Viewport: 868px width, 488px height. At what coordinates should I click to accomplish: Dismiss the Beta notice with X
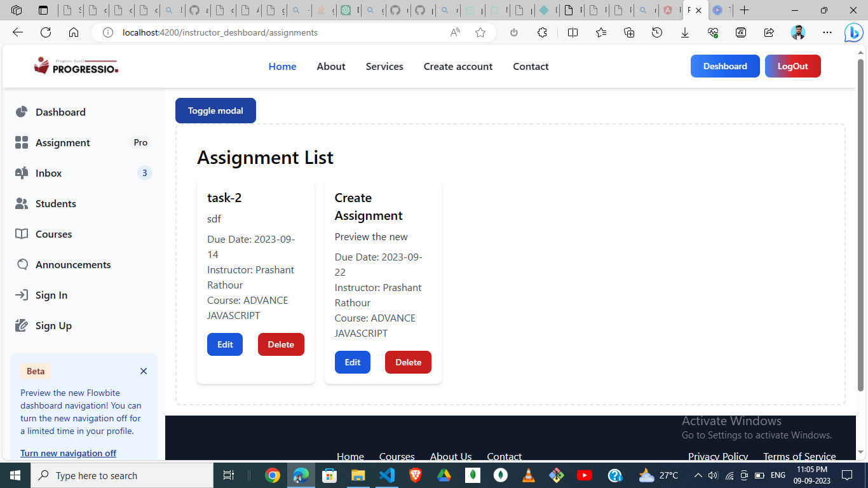(144, 371)
